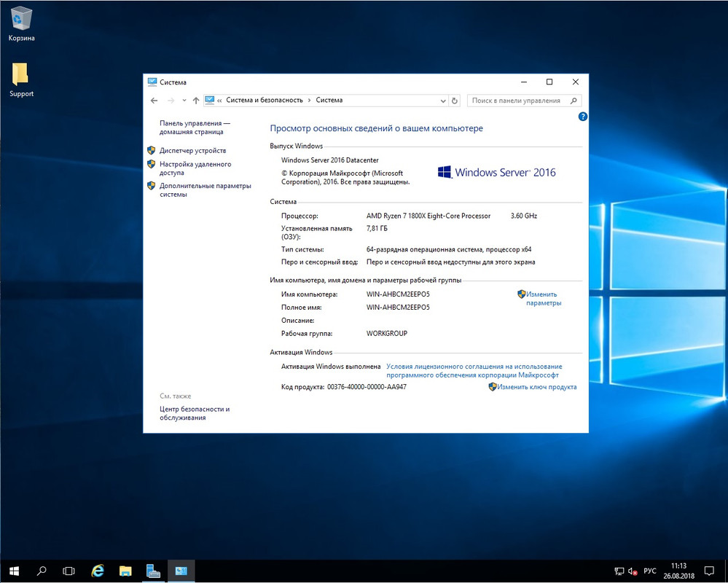Screen dimensions: 728x583
Task: Click the WORKGROUP value
Action: click(x=387, y=333)
